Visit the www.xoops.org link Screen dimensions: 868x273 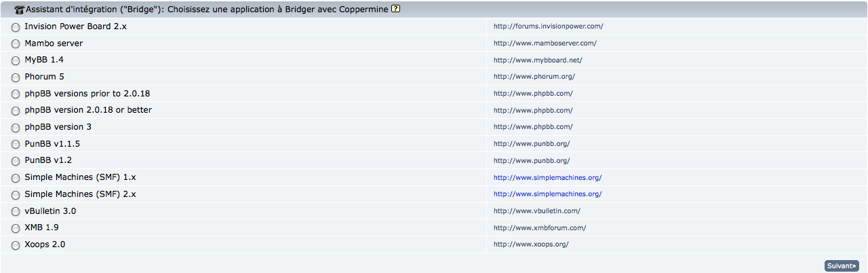click(531, 244)
